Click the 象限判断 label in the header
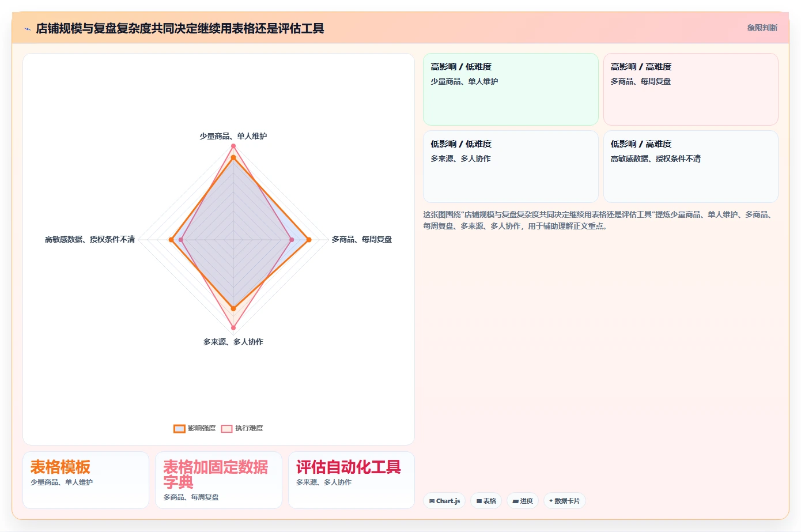Screen dimensions: 801x532 (762, 28)
